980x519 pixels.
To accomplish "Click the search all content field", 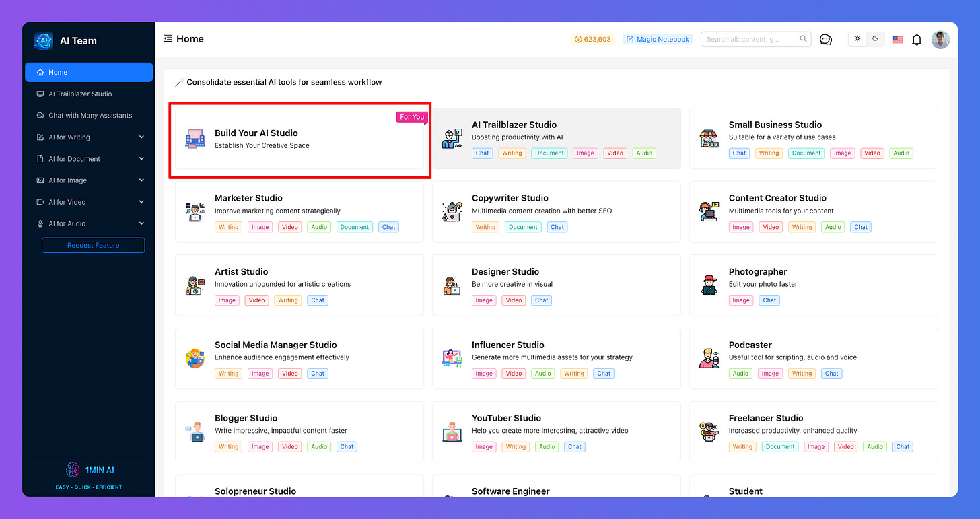I will tap(748, 39).
